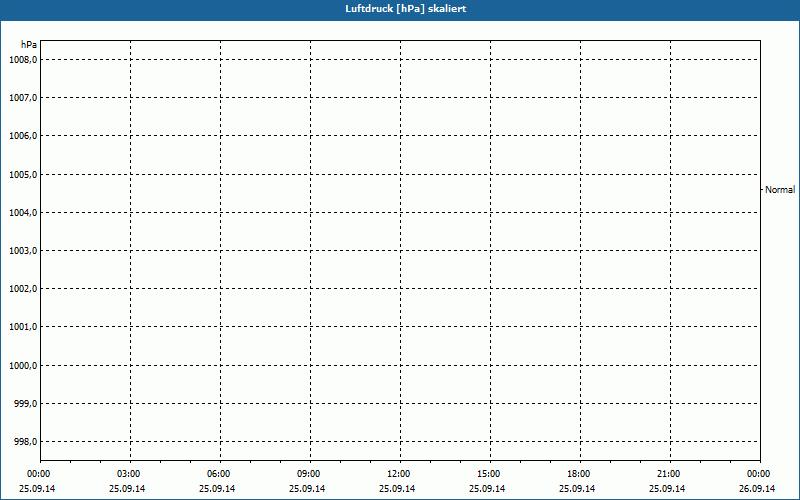Select the y-axis label 999,0
Image resolution: width=800 pixels, height=500 pixels.
[26, 404]
